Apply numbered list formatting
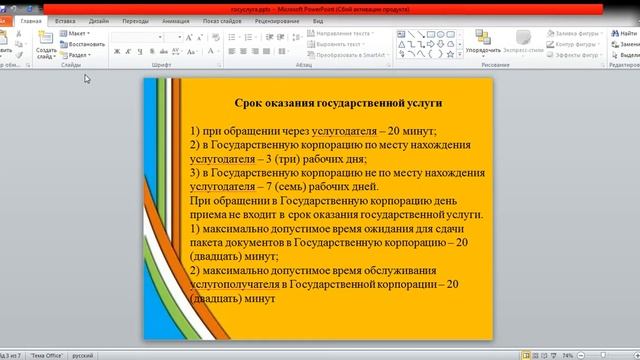Screen dimensions: 640x360 250,38
